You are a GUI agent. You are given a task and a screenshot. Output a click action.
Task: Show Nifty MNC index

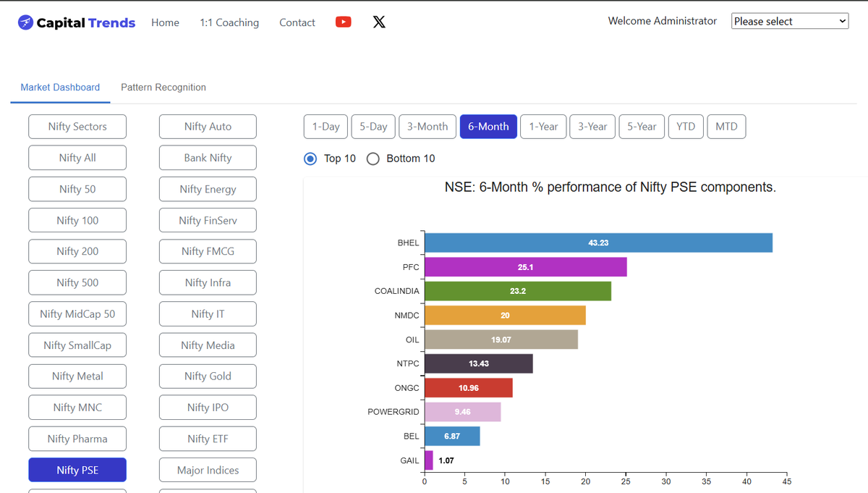click(x=77, y=408)
